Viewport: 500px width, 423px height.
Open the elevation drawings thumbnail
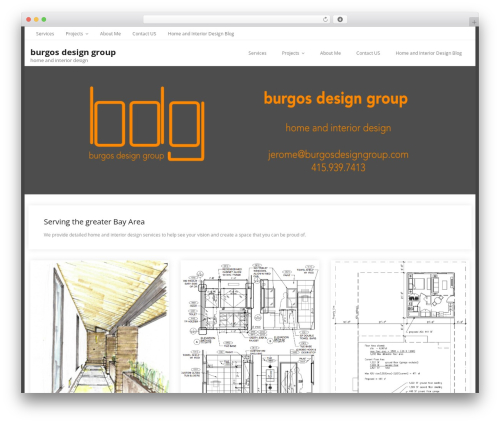click(x=250, y=327)
